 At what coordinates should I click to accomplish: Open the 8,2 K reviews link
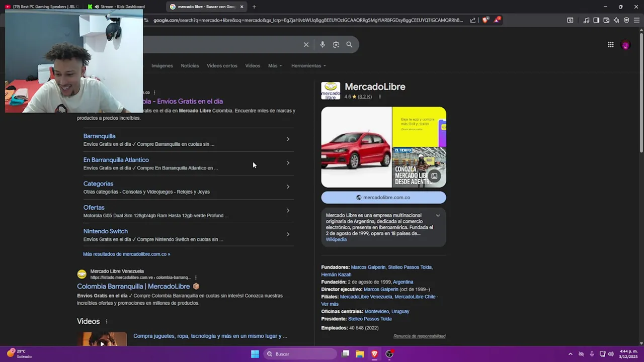tap(365, 97)
